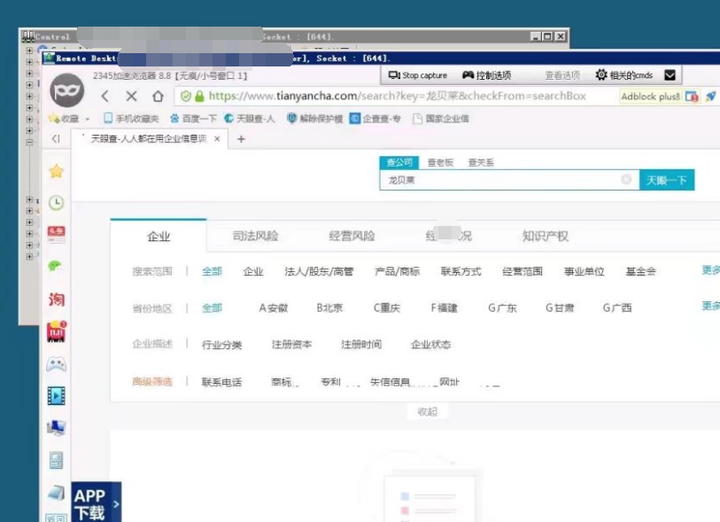This screenshot has height=522, width=720.
Task: Open favorites star in browser sidebar
Action: [56, 171]
